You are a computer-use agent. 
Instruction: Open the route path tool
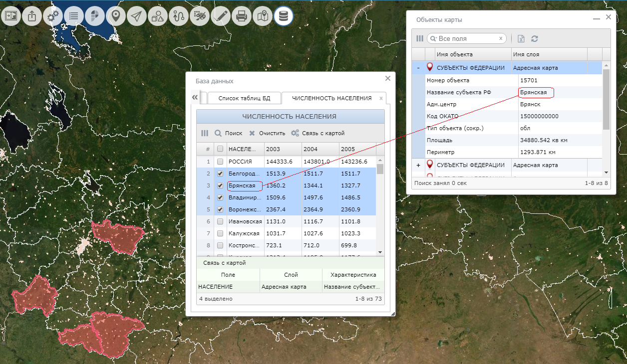pyautogui.click(x=179, y=16)
